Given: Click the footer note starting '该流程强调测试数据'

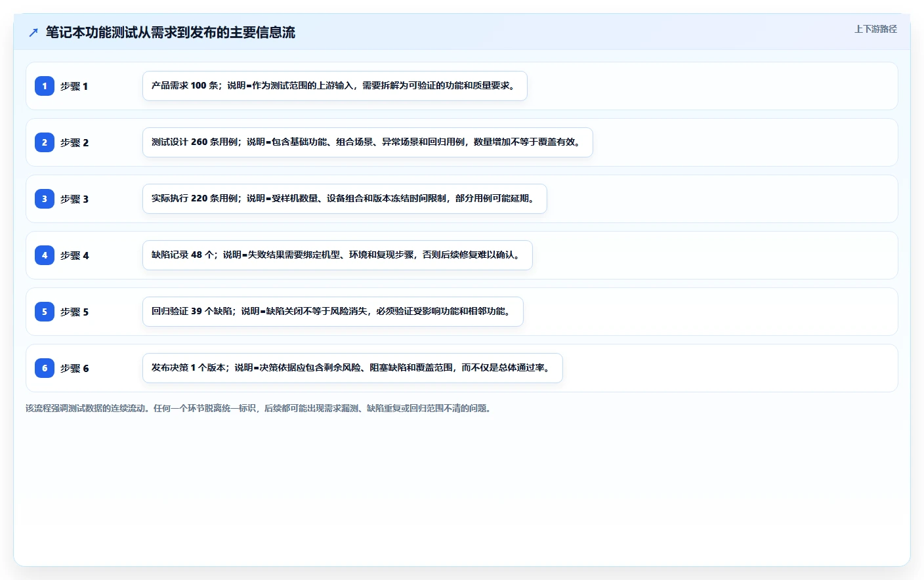Looking at the screenshot, I should click(x=259, y=408).
